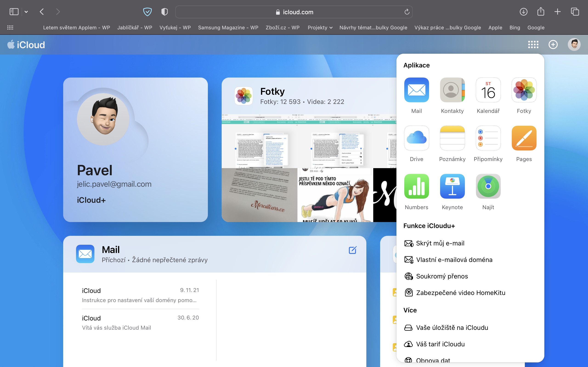Viewport: 588px width, 367px height.
Task: Select Soukromý přenos menu item
Action: [442, 276]
